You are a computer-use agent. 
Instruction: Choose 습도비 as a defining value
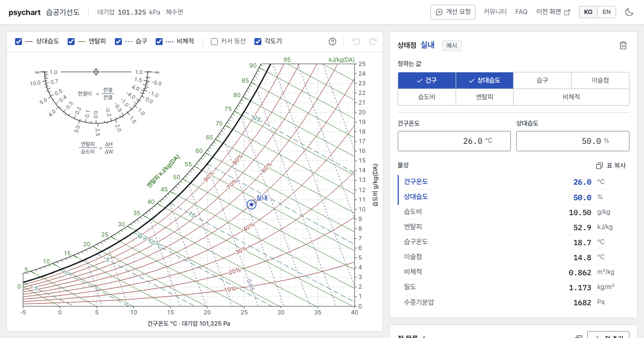427,97
